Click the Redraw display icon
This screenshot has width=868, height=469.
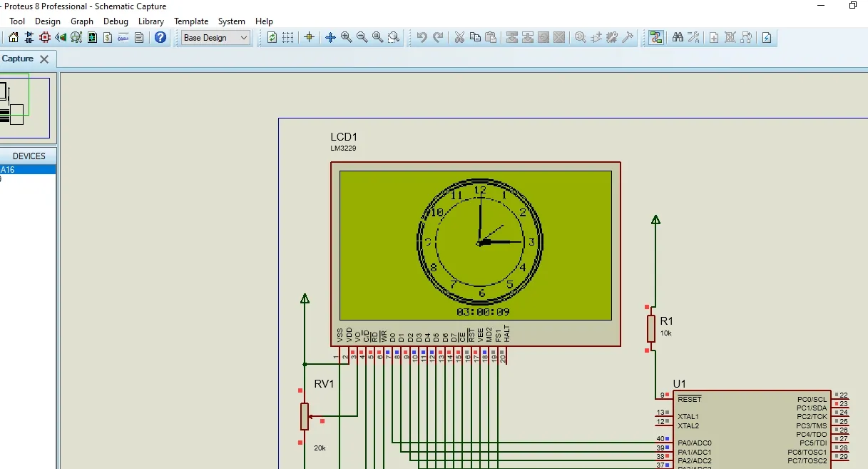click(x=272, y=38)
